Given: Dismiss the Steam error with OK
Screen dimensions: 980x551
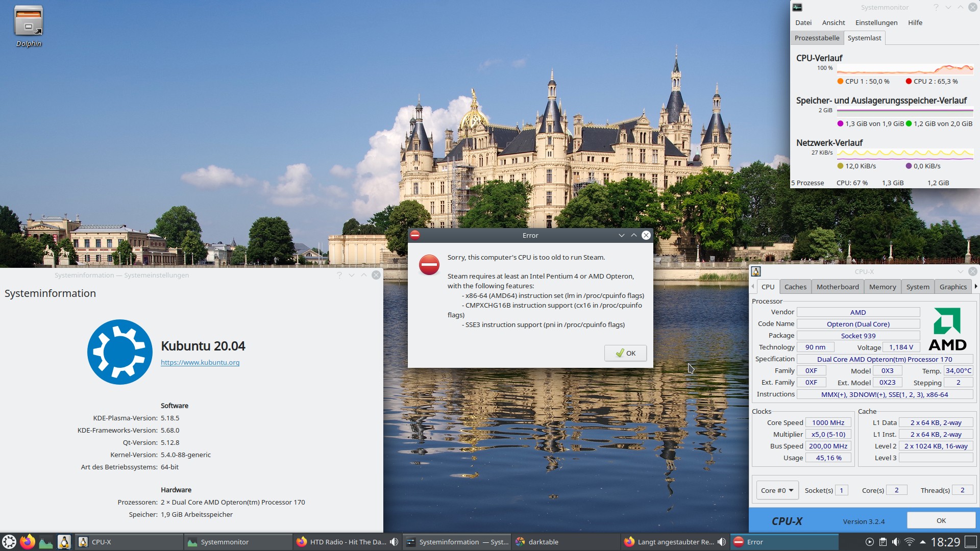Looking at the screenshot, I should click(x=625, y=353).
